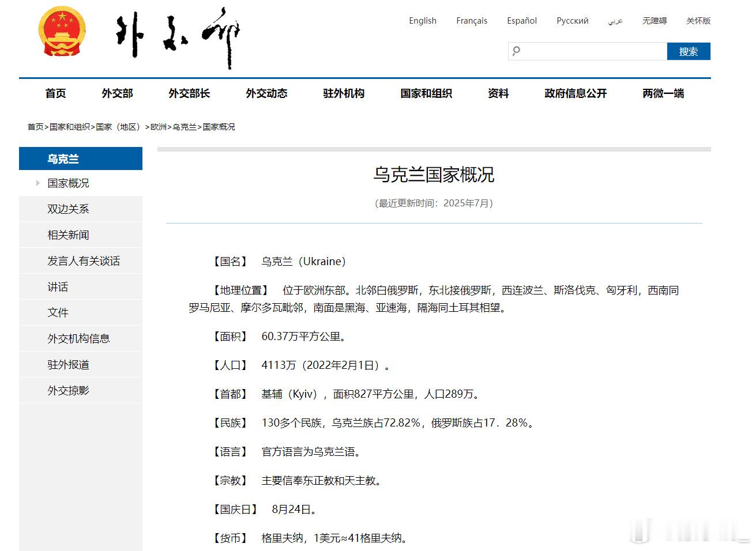Open the 外交部 menu item
This screenshot has height=551, width=756.
click(x=118, y=93)
